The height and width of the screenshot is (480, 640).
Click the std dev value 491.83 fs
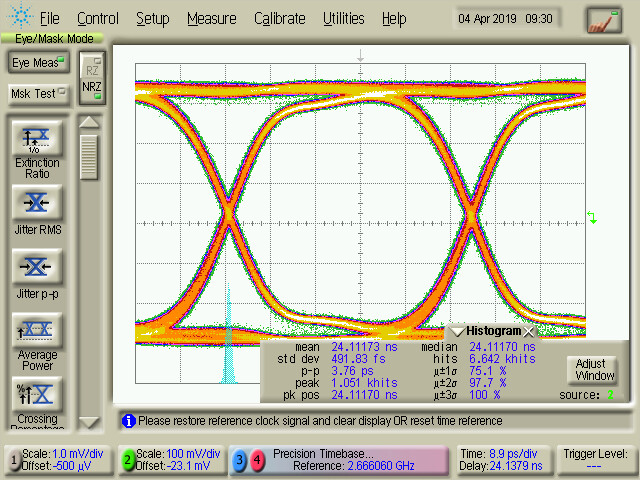[x=358, y=359]
